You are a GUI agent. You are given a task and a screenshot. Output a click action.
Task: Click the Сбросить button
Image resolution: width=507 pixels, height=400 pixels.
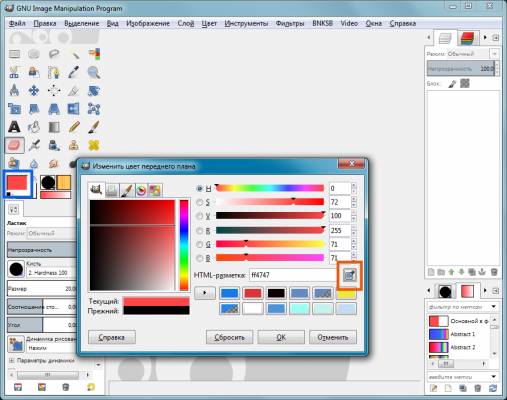click(x=229, y=337)
